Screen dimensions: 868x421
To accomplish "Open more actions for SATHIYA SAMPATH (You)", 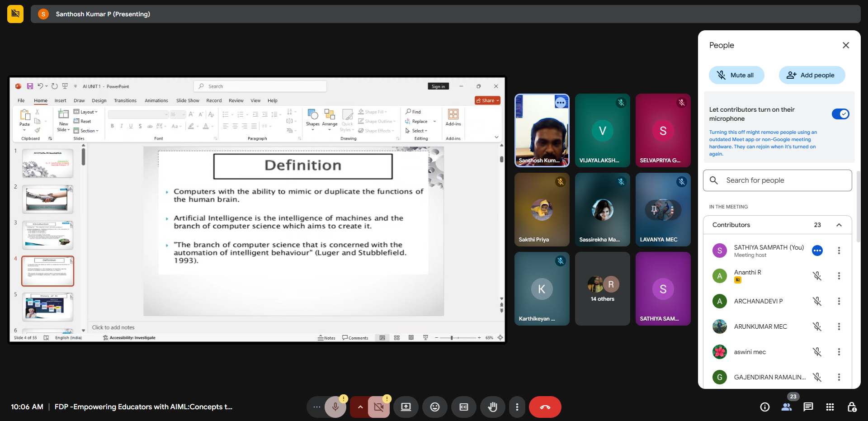I will pyautogui.click(x=839, y=251).
